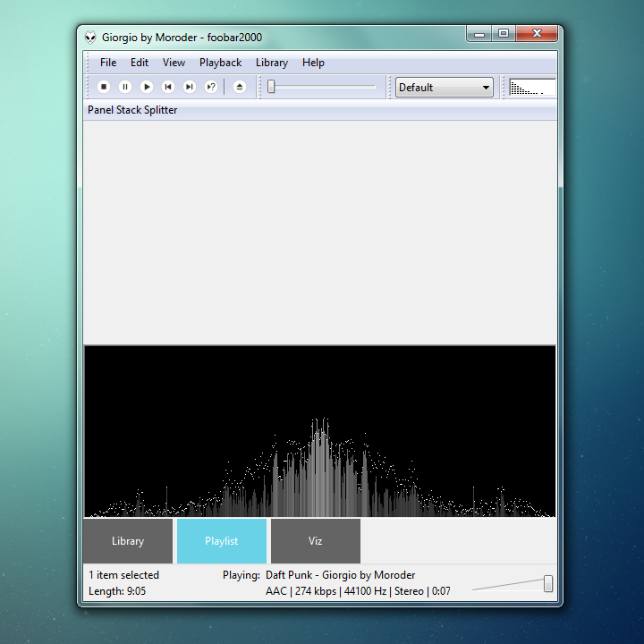
Task: Click the seek bar slider thumb
Action: click(x=271, y=87)
